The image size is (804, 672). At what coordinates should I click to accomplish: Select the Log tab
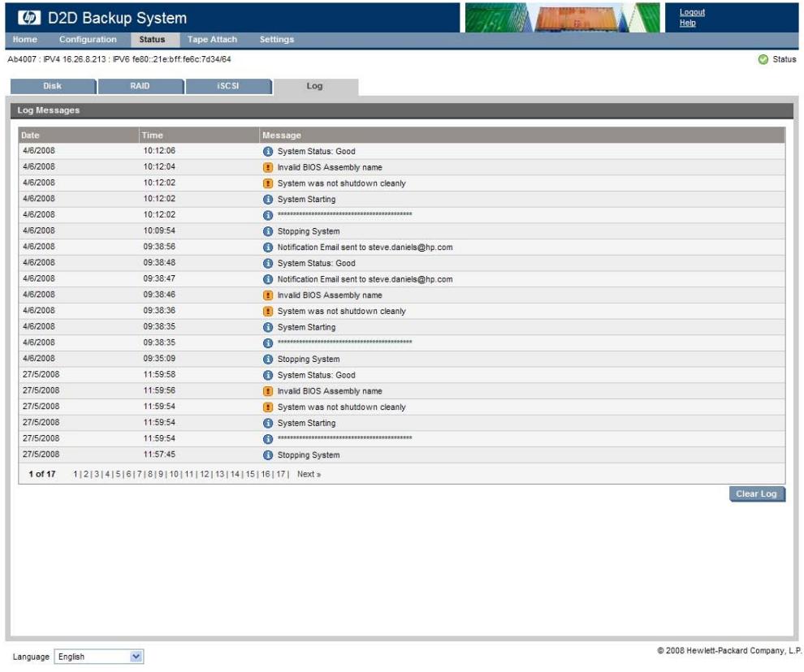point(315,86)
